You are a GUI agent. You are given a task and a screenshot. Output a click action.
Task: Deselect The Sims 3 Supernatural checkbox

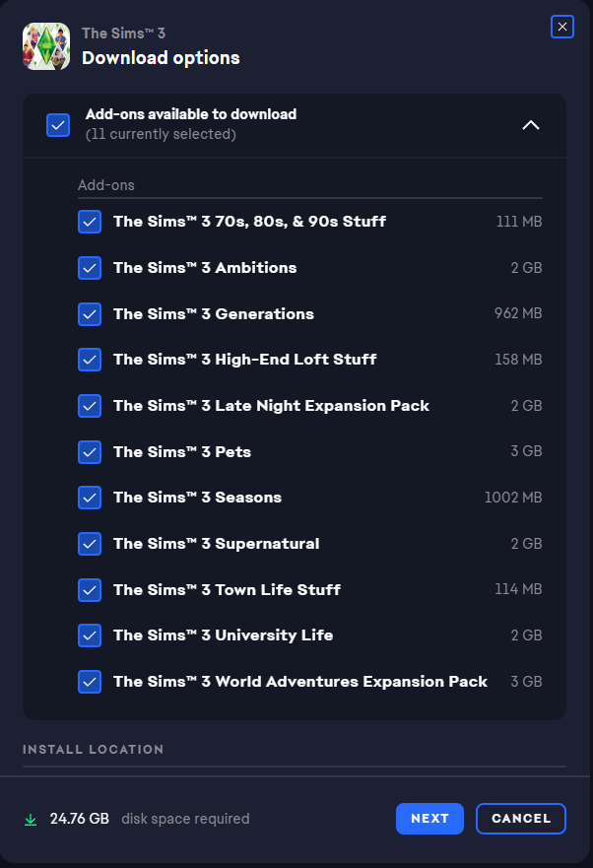point(90,544)
